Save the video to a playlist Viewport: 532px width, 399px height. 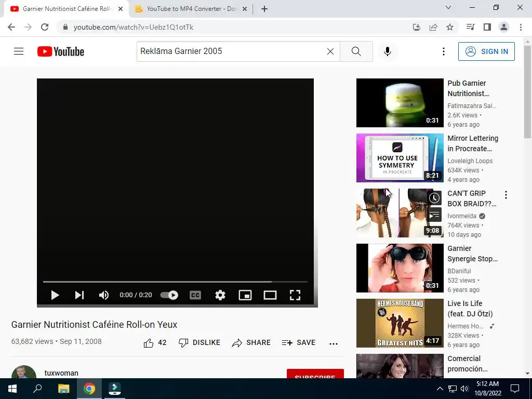299,343
